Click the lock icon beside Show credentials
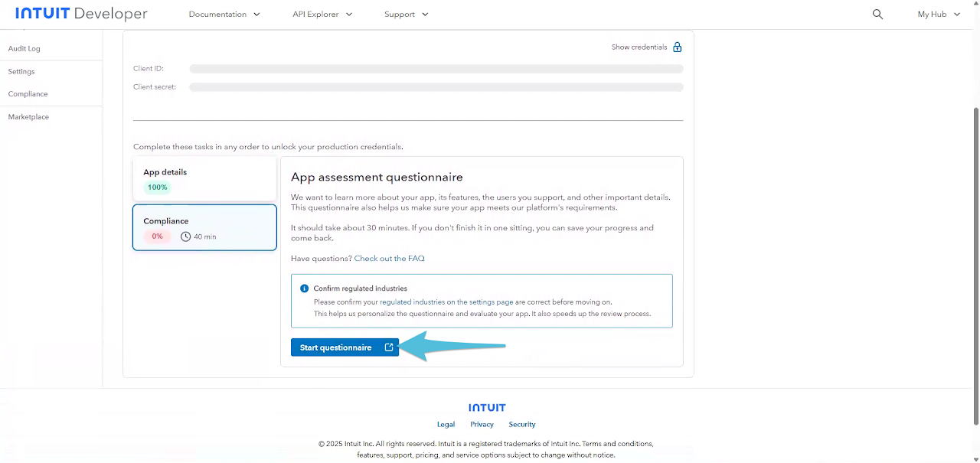 point(677,47)
